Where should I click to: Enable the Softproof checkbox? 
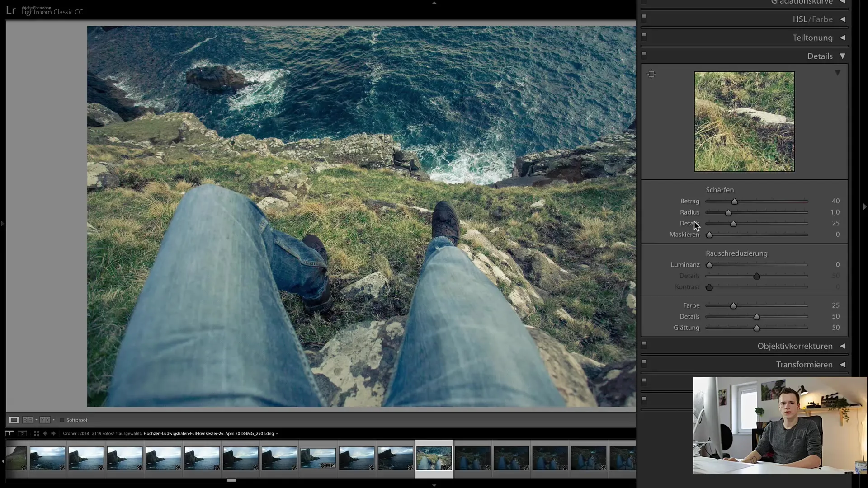[x=62, y=420]
